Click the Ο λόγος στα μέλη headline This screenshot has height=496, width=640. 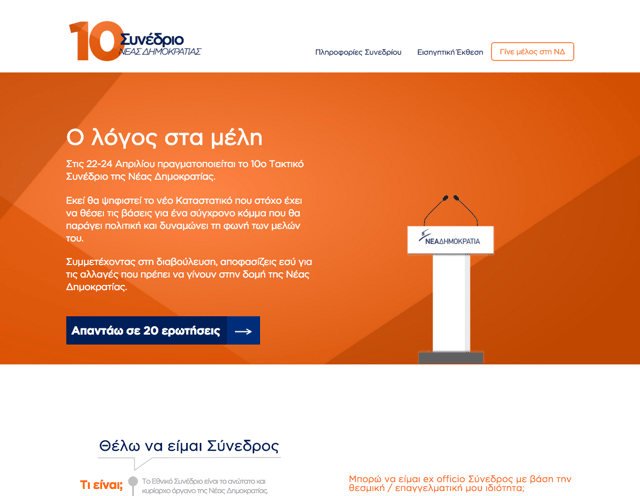164,137
